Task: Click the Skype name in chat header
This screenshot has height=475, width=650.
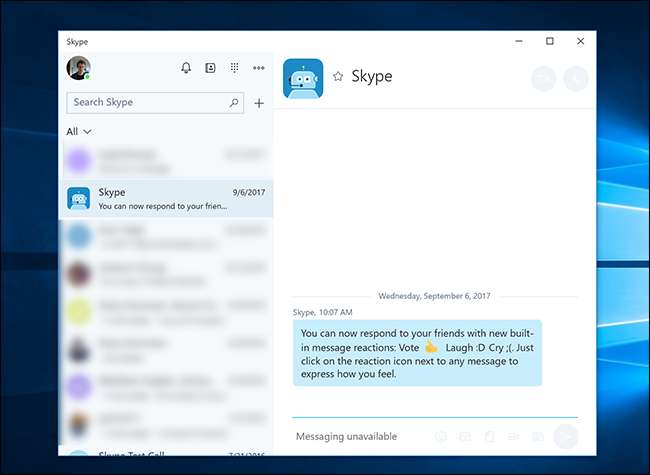Action: 372,76
